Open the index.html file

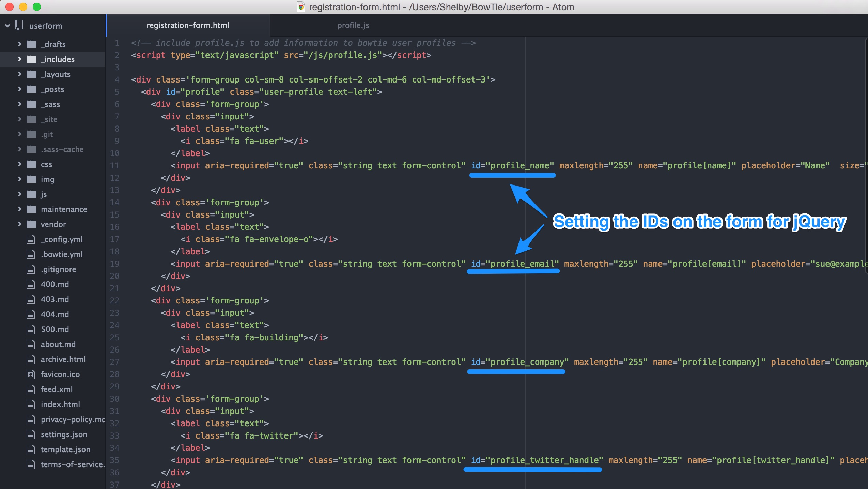coord(60,404)
